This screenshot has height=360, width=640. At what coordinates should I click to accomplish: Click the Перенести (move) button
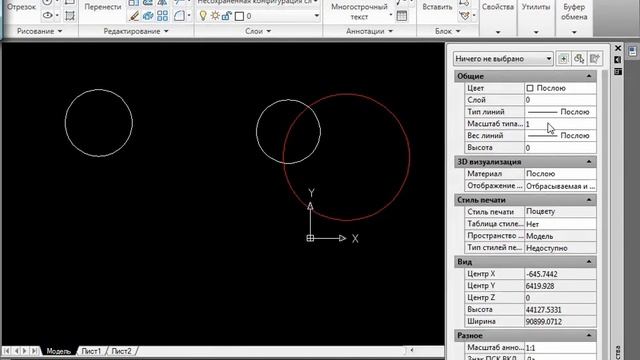coord(103,7)
